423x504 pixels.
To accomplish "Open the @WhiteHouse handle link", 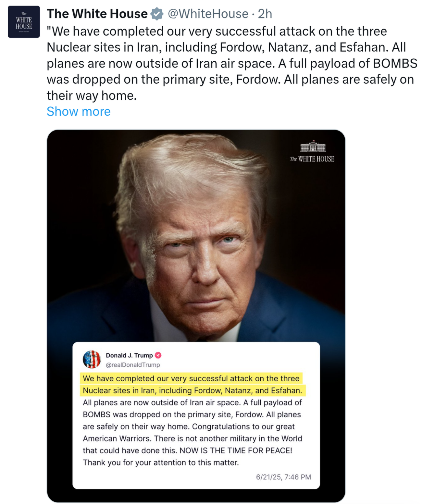I will click(208, 14).
